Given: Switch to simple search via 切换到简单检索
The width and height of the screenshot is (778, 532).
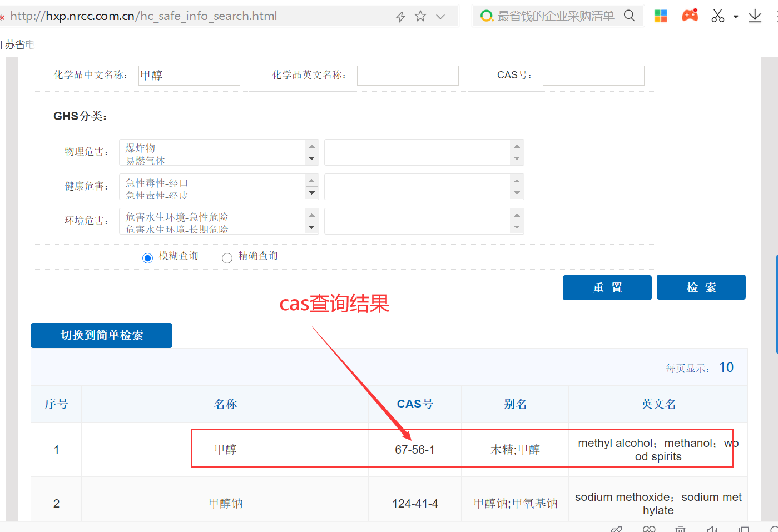Looking at the screenshot, I should tap(101, 335).
